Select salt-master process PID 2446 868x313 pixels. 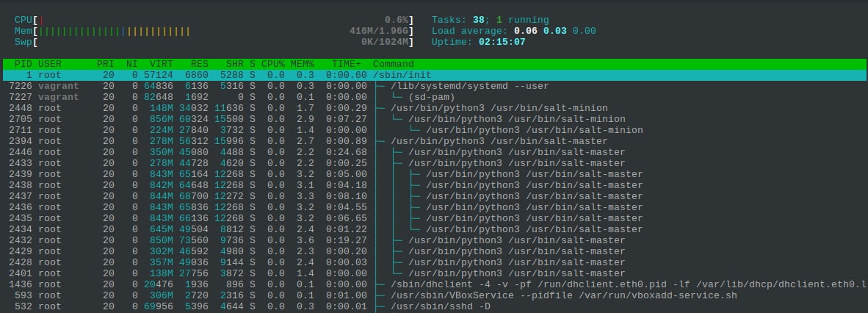click(434, 152)
